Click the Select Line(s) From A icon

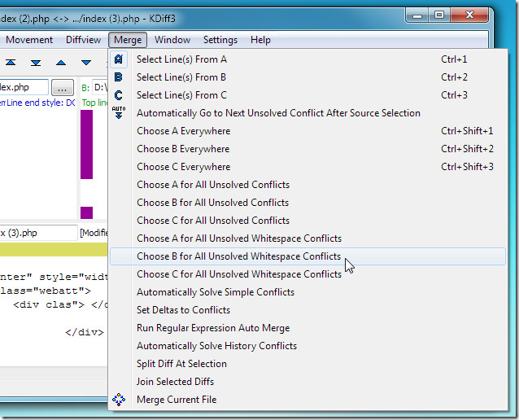[x=119, y=59]
